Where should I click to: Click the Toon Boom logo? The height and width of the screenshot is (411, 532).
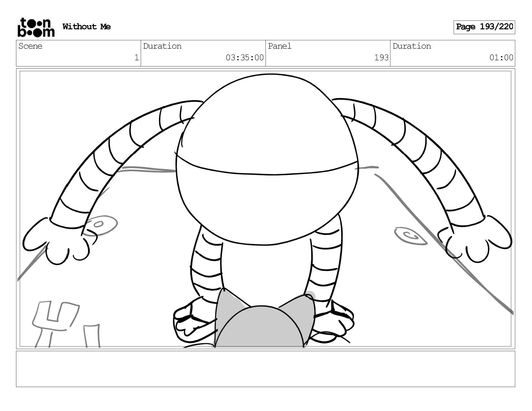coord(36,27)
